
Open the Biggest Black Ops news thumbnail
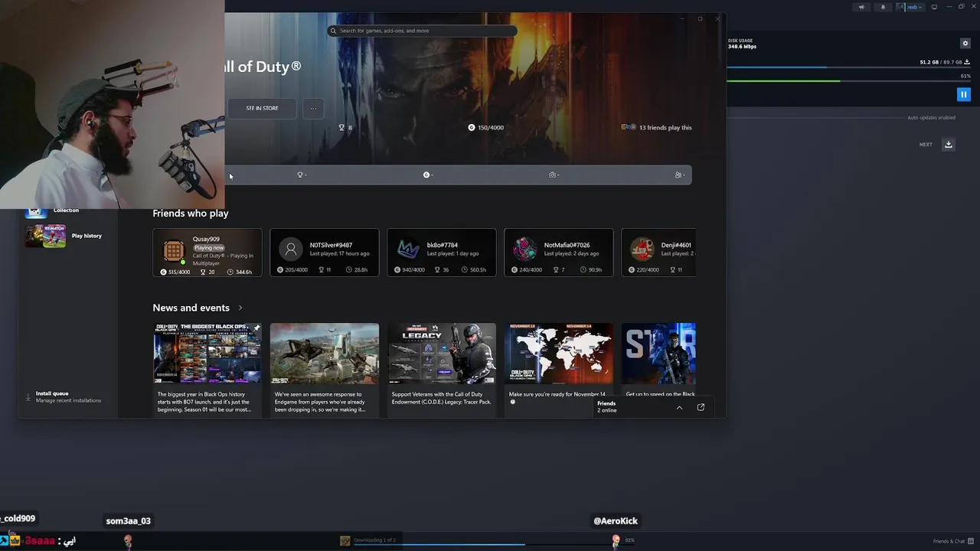(207, 354)
